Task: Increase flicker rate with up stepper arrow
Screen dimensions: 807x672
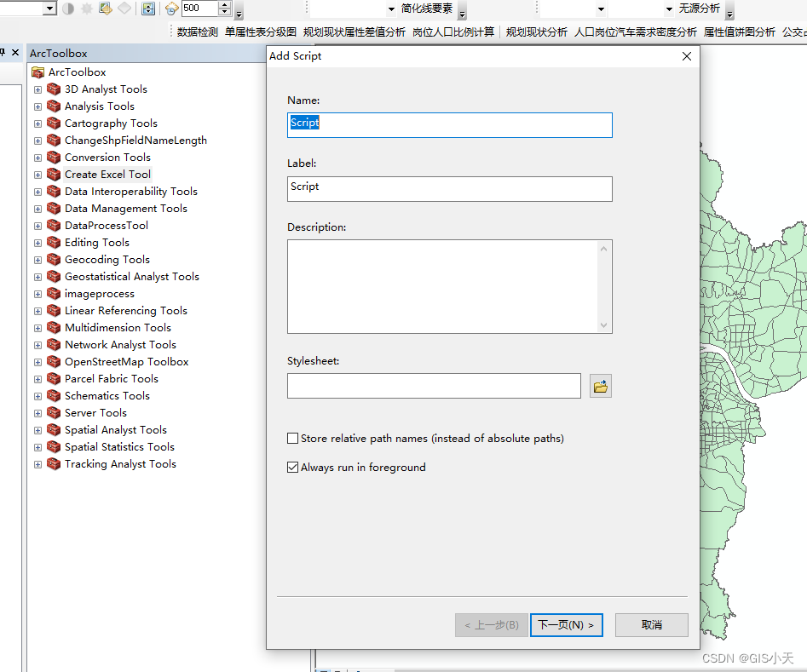Action: [223, 4]
